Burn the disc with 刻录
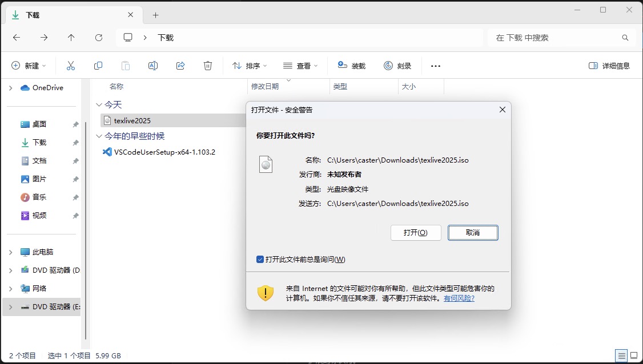 tap(397, 66)
